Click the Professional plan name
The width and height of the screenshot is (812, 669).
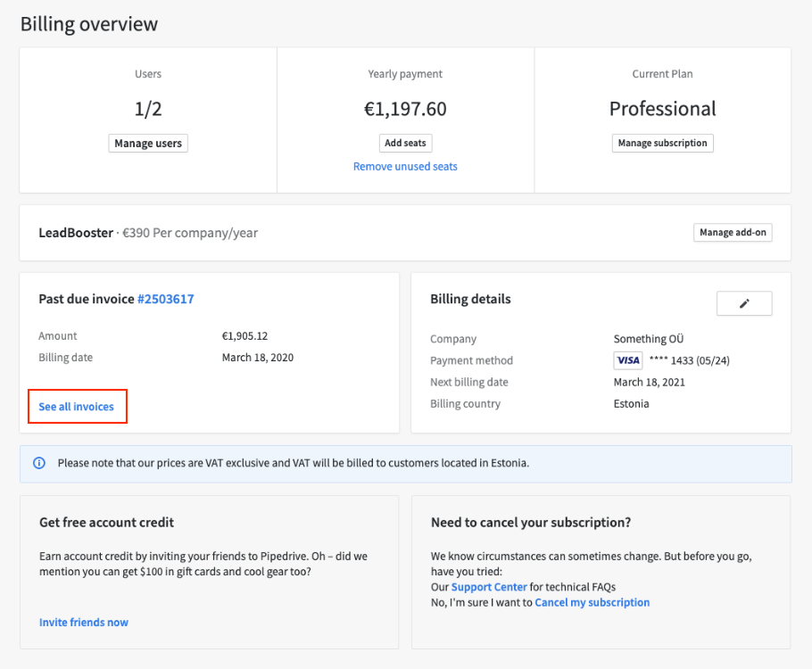(662, 109)
